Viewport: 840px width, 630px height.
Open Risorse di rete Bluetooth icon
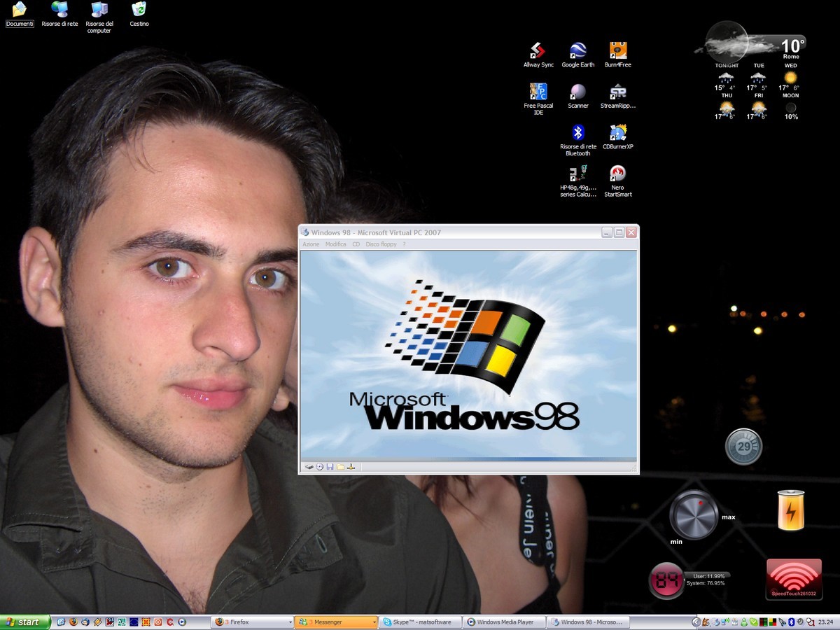[x=578, y=140]
